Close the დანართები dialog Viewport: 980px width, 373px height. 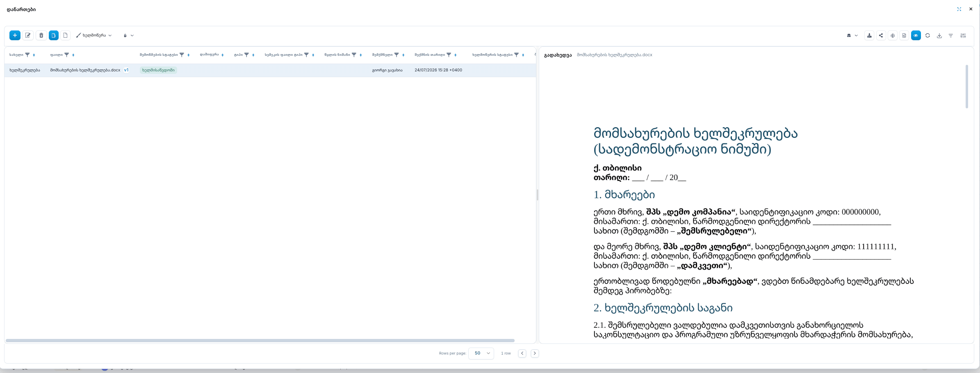(x=971, y=9)
